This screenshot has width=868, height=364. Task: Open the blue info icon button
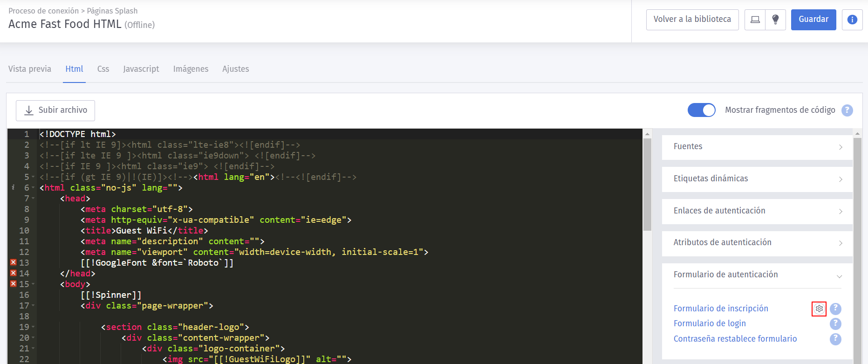click(x=852, y=20)
